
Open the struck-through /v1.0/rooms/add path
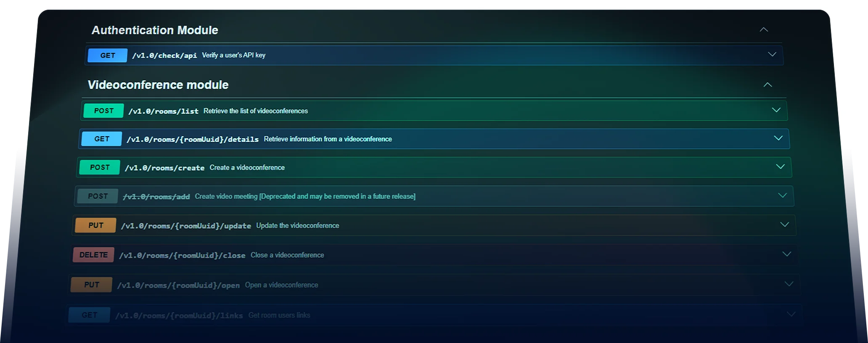(x=156, y=197)
